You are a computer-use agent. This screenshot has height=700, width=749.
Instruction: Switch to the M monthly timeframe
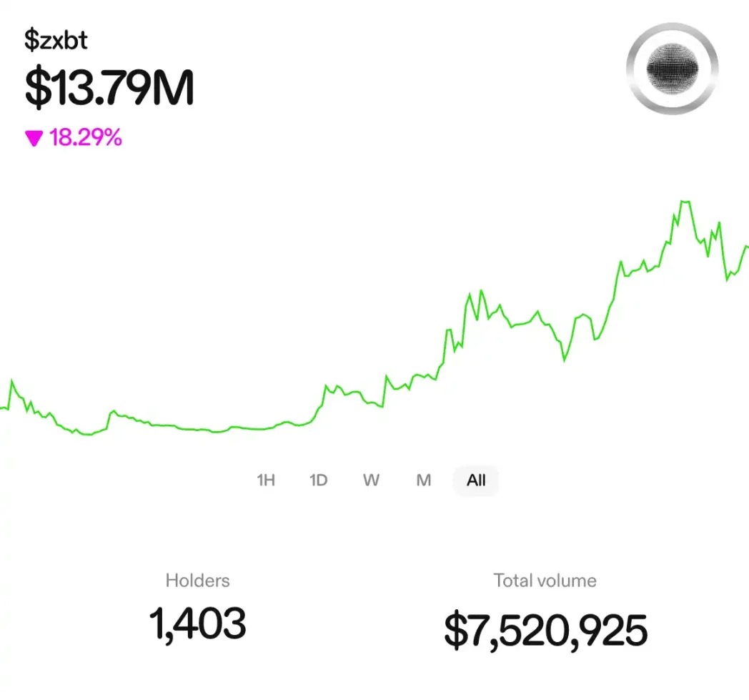(423, 480)
